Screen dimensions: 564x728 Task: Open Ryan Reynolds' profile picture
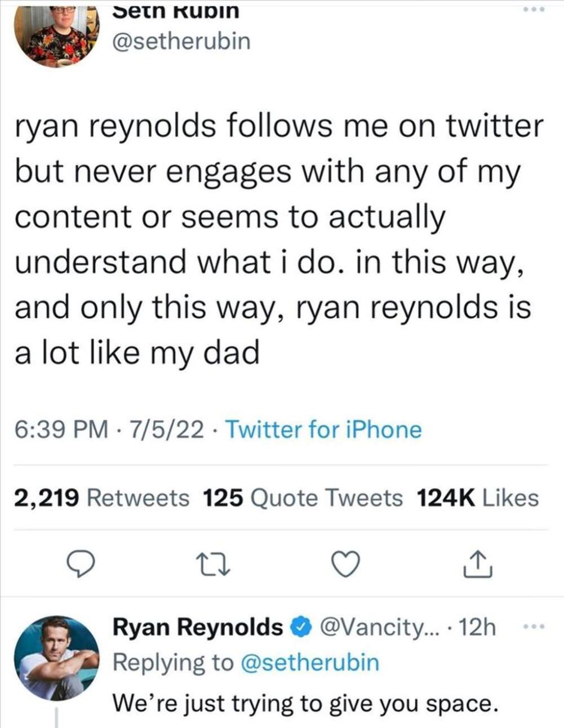coord(56,658)
